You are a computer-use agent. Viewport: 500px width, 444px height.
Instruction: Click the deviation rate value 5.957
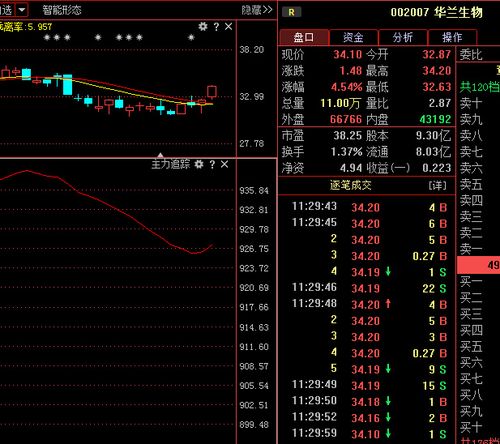coord(40,27)
